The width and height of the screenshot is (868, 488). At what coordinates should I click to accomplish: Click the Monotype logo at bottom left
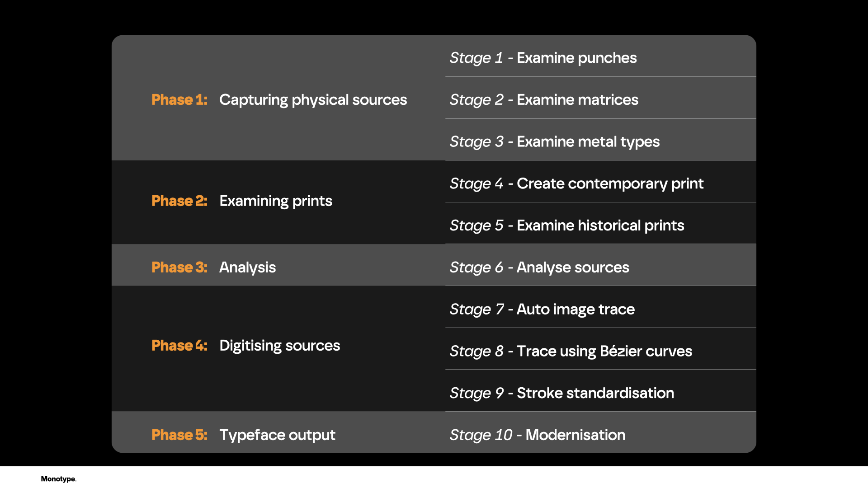pyautogui.click(x=59, y=479)
